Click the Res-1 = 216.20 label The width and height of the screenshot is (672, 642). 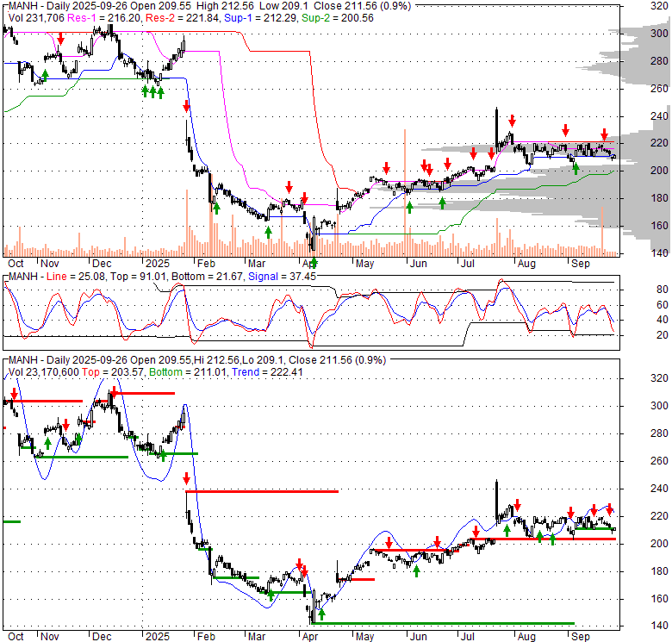point(104,18)
